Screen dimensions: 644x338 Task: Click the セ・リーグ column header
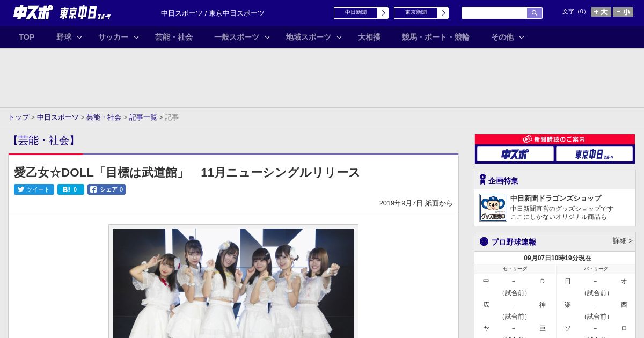tap(515, 269)
